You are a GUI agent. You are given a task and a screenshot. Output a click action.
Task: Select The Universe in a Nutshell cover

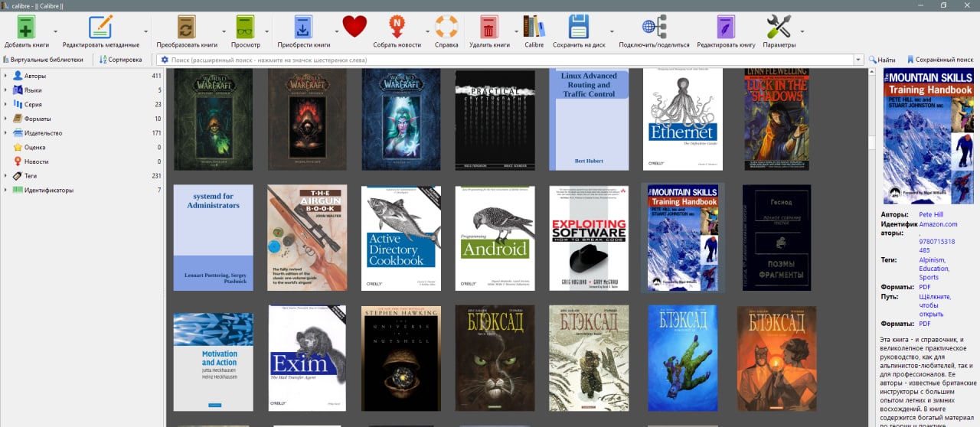pyautogui.click(x=401, y=358)
